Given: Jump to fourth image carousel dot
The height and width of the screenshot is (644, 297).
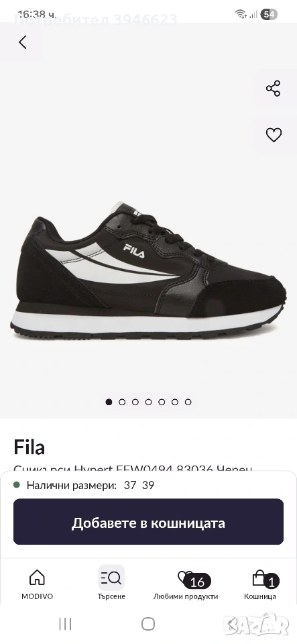Looking at the screenshot, I should point(149,402).
